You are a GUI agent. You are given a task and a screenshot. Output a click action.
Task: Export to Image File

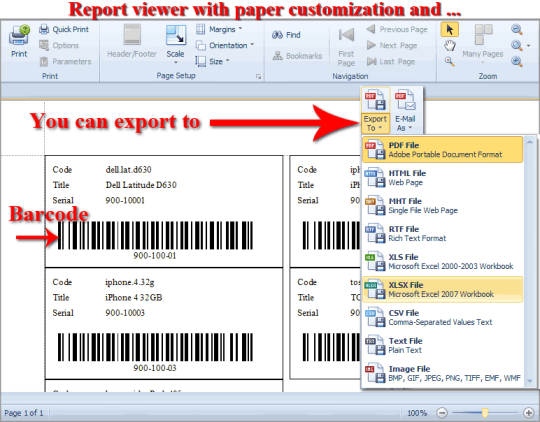(x=443, y=373)
